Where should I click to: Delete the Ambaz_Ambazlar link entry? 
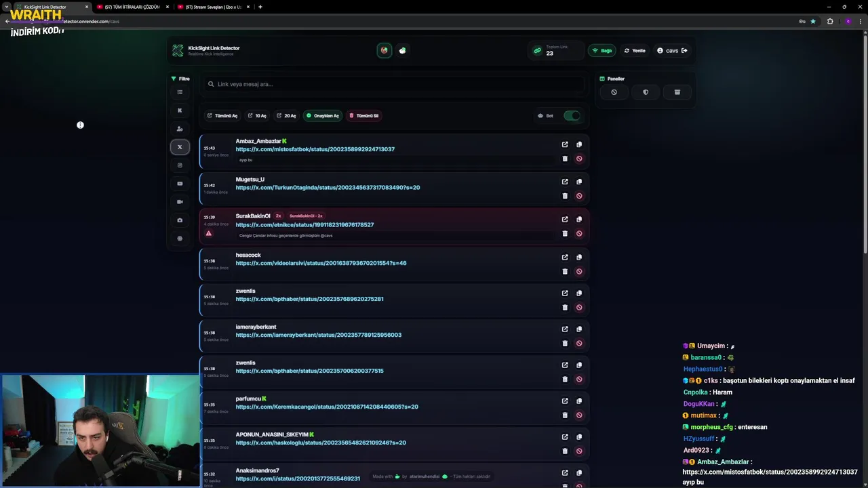(x=565, y=159)
